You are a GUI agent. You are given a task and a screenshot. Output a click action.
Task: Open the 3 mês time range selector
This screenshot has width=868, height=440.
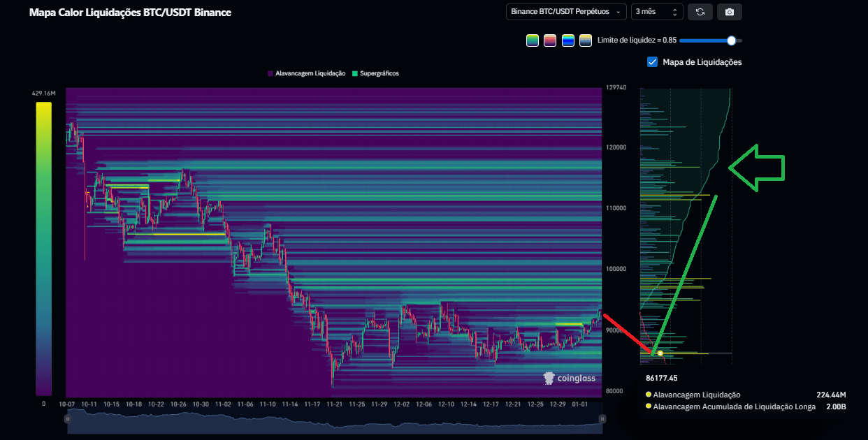[656, 12]
